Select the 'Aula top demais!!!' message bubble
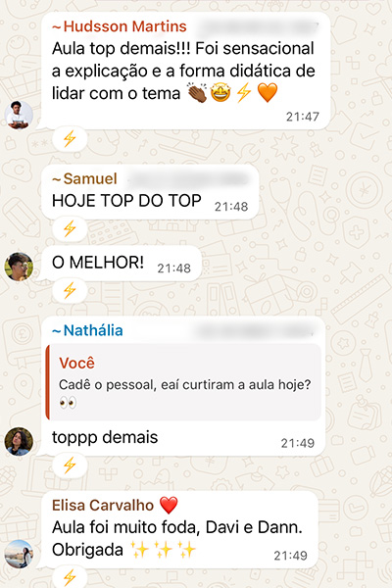The width and height of the screenshot is (392, 588). [x=185, y=71]
